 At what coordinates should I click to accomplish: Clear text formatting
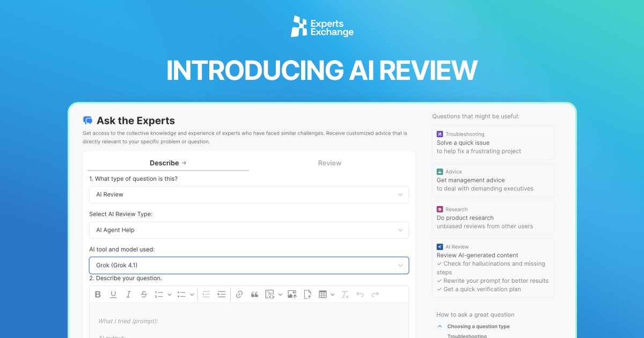(345, 294)
